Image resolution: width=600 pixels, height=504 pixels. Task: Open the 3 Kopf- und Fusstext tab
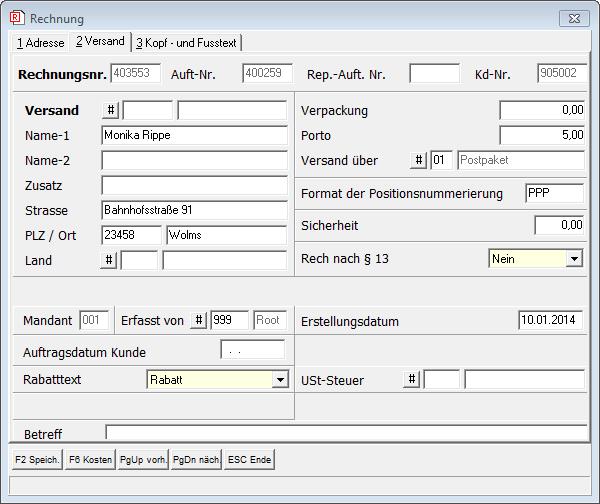point(187,43)
